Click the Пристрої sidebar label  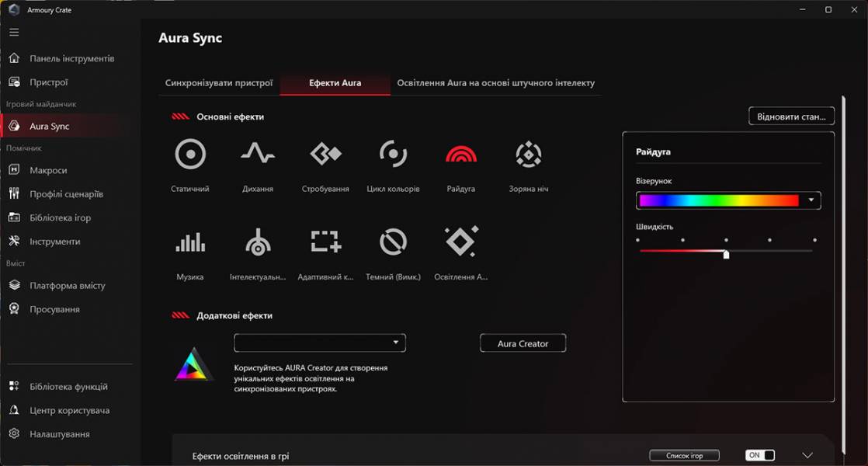[49, 82]
